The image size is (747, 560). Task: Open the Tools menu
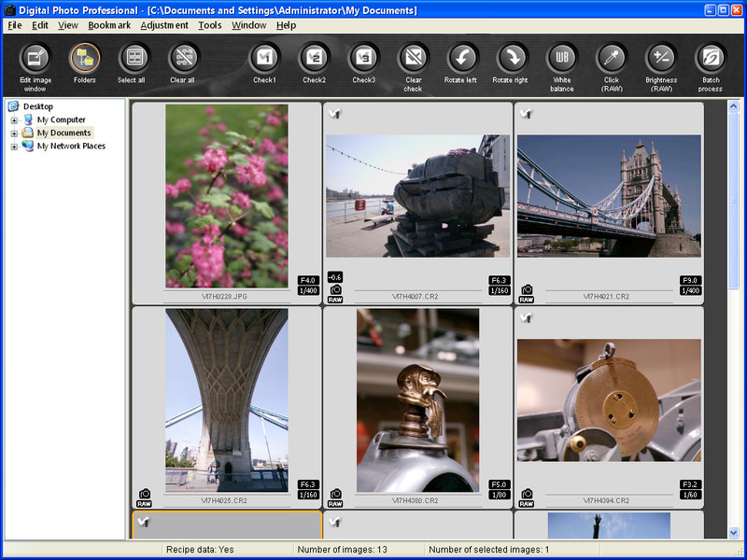pos(210,25)
